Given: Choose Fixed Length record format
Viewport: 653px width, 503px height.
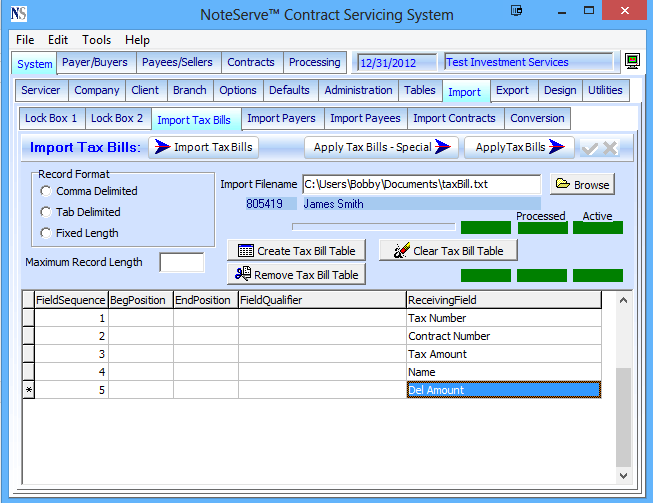Looking at the screenshot, I should tap(46, 233).
